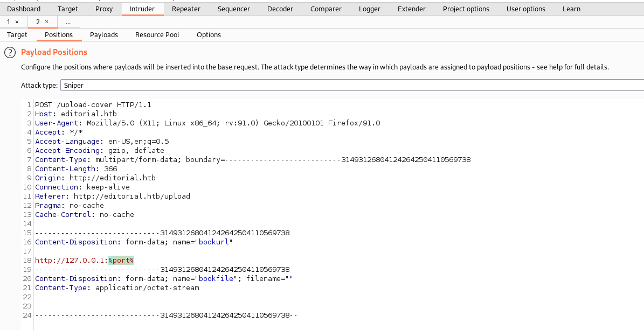The height and width of the screenshot is (330, 644).
Task: Click the Origin: http://editorial.htb line
Action: coord(95,178)
